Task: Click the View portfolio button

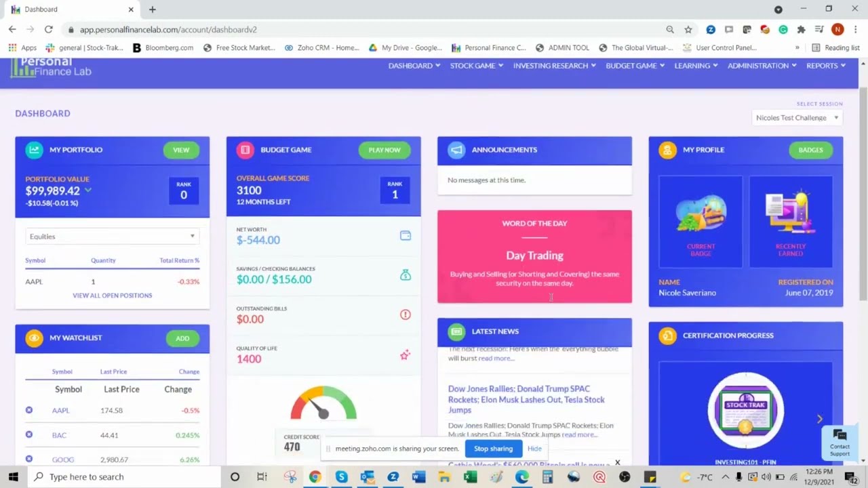Action: pyautogui.click(x=181, y=150)
